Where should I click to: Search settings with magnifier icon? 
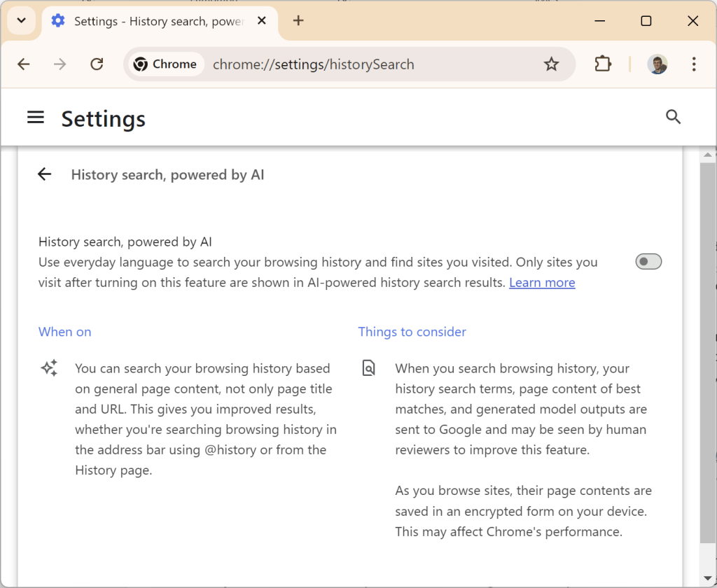(673, 117)
